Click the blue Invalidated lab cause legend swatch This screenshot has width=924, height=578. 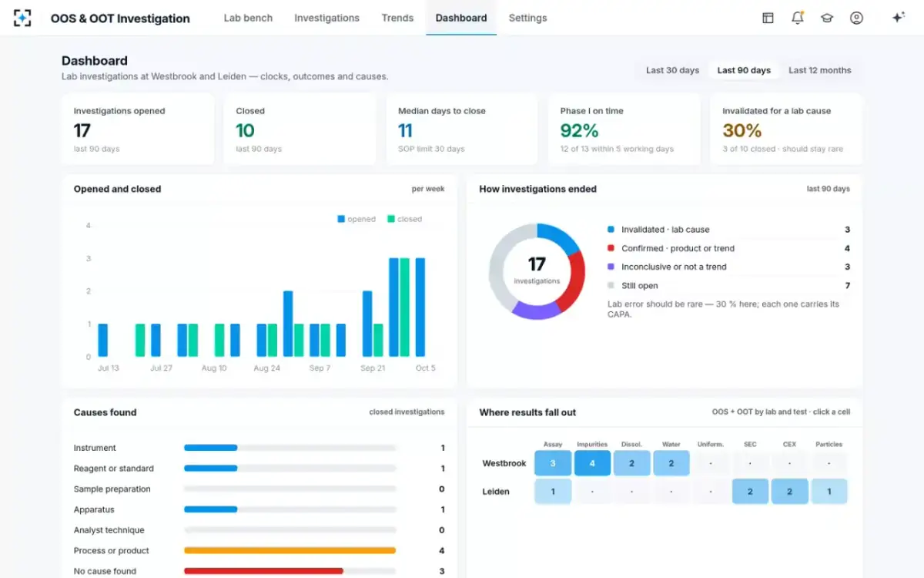click(611, 230)
